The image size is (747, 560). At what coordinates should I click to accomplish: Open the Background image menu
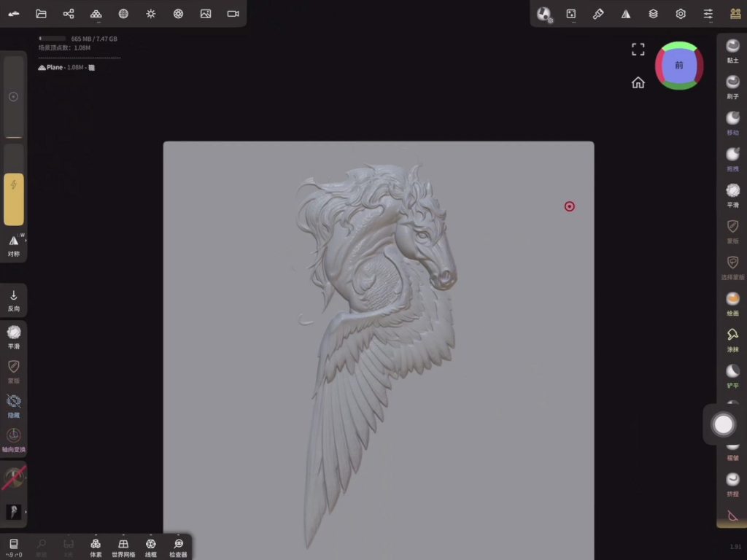point(206,14)
